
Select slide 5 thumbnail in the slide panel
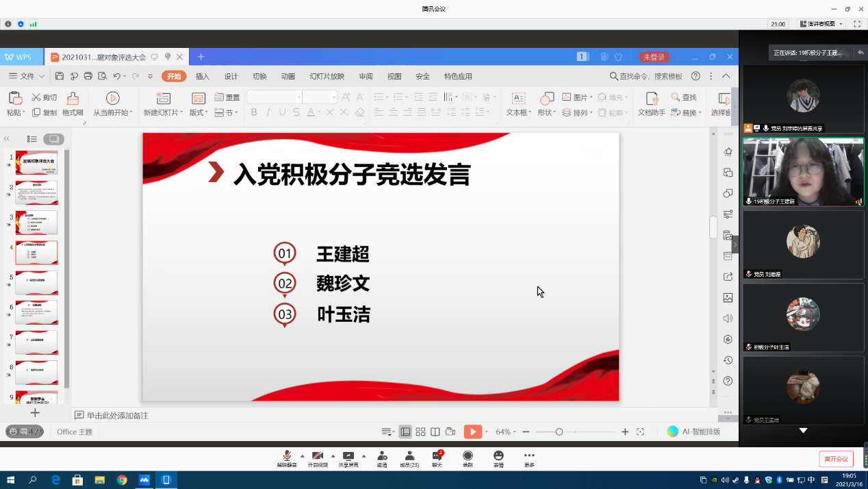point(36,282)
